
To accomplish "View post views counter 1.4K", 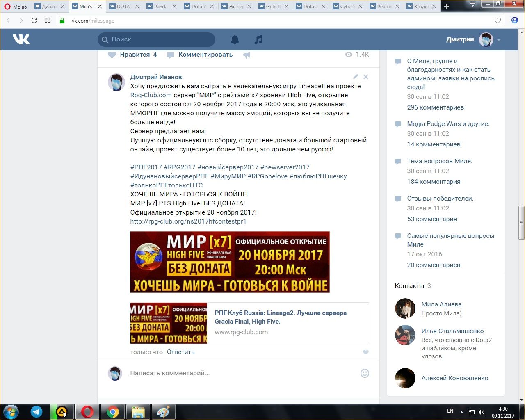I will click(357, 55).
